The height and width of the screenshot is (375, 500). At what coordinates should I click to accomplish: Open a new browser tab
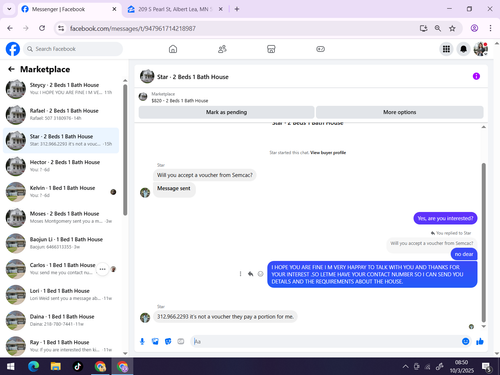pos(237,9)
